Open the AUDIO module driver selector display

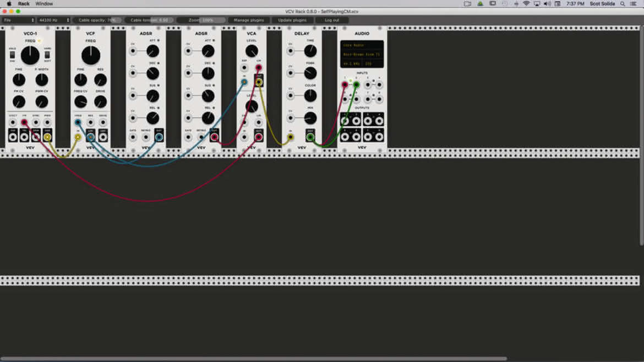pyautogui.click(x=362, y=45)
